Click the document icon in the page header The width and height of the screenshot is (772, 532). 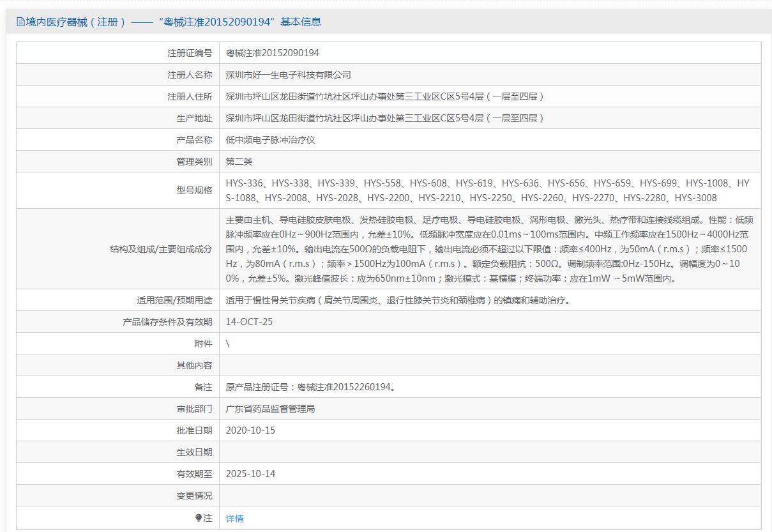coord(21,22)
